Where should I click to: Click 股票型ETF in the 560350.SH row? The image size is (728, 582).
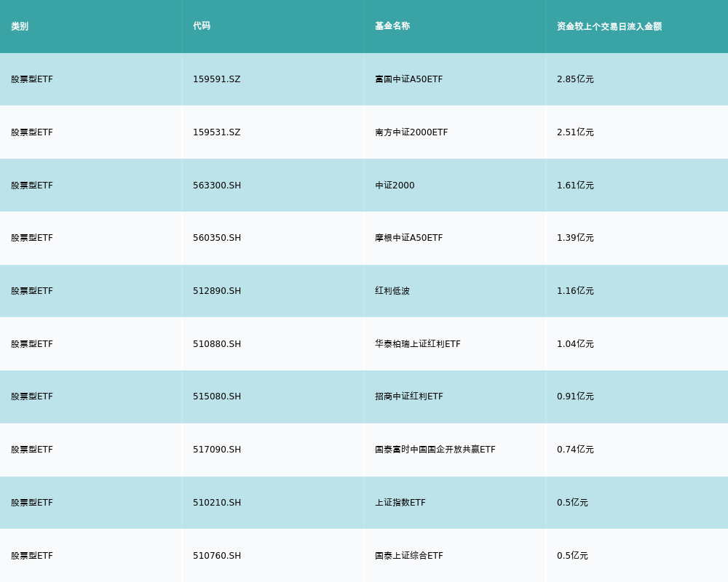32,238
